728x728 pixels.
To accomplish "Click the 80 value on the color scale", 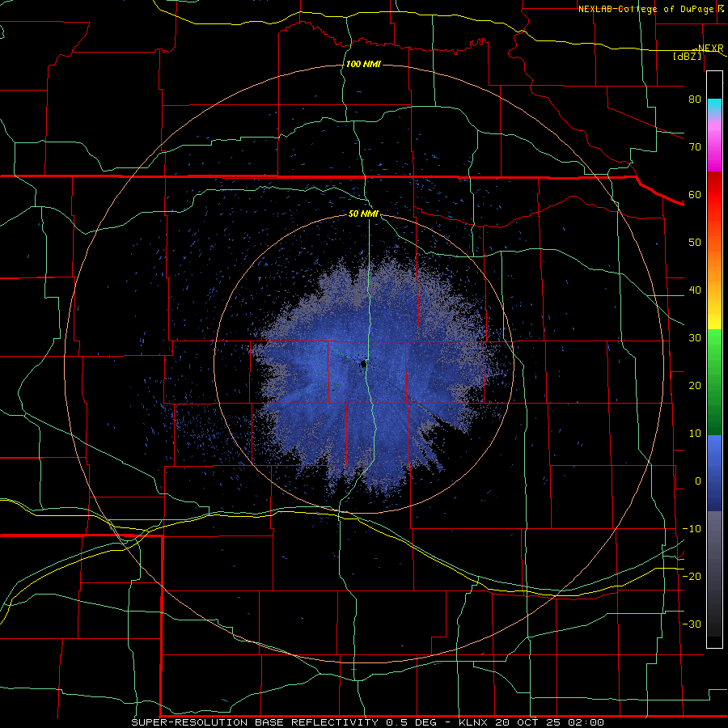I will pos(695,99).
